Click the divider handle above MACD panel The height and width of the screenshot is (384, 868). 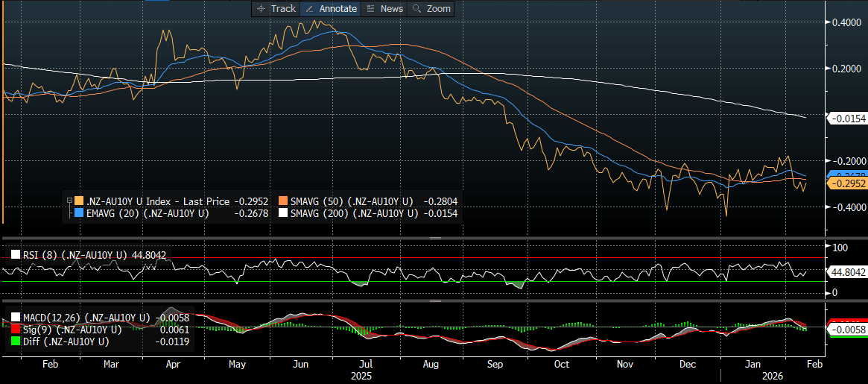tap(435, 301)
